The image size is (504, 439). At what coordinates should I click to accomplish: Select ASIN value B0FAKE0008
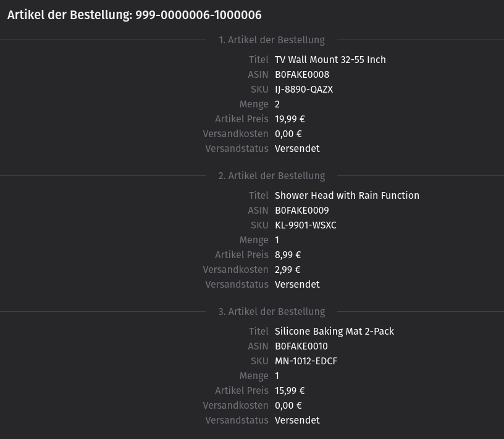click(x=302, y=75)
